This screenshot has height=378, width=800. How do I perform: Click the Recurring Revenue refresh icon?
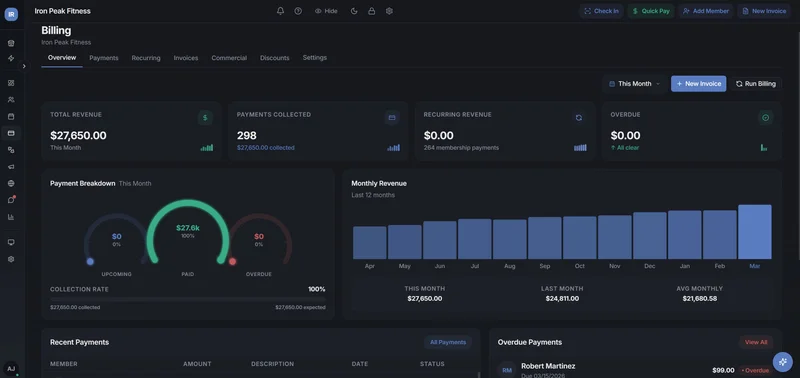(x=579, y=118)
